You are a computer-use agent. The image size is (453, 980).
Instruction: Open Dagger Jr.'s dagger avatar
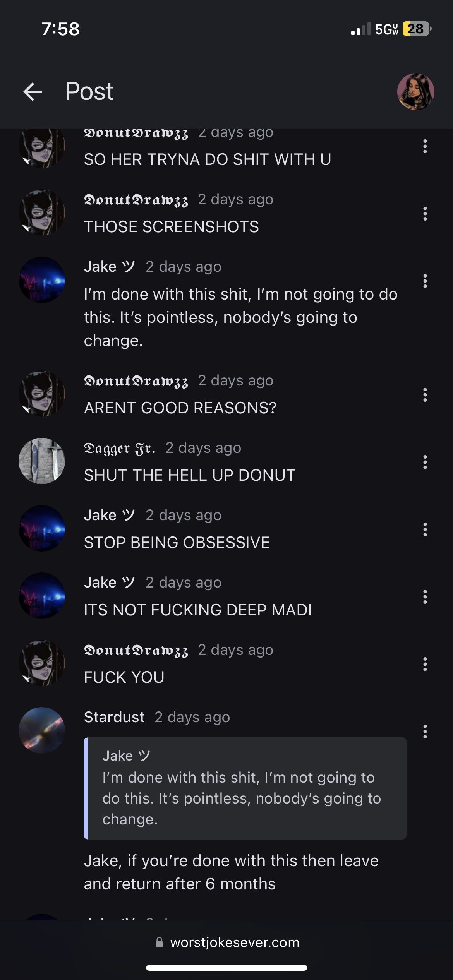[42, 461]
